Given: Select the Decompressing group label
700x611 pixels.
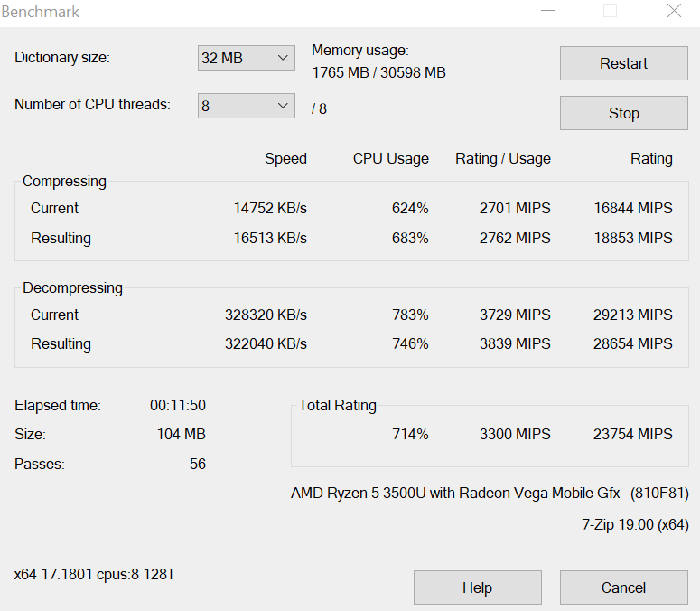Looking at the screenshot, I should 72,287.
